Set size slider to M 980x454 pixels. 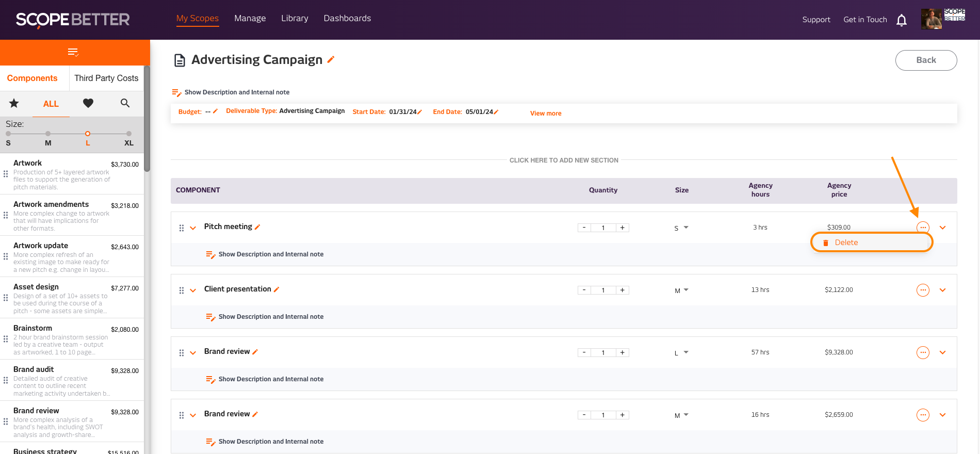tap(48, 134)
